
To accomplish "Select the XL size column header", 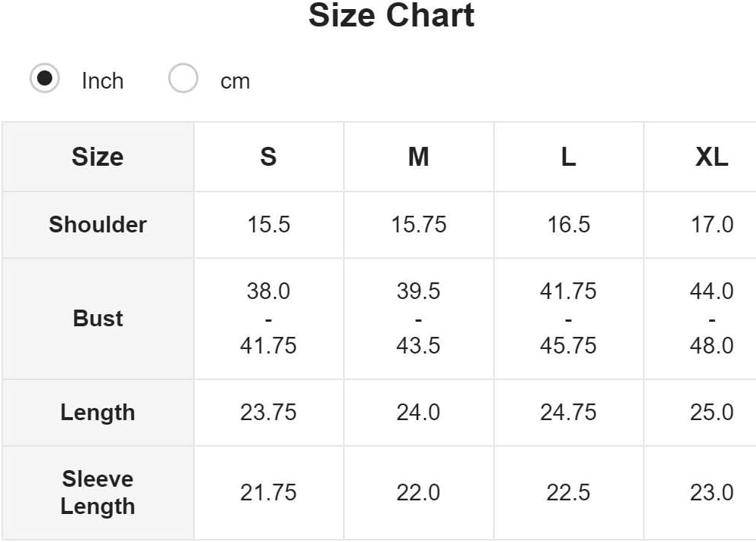I will tap(700, 157).
